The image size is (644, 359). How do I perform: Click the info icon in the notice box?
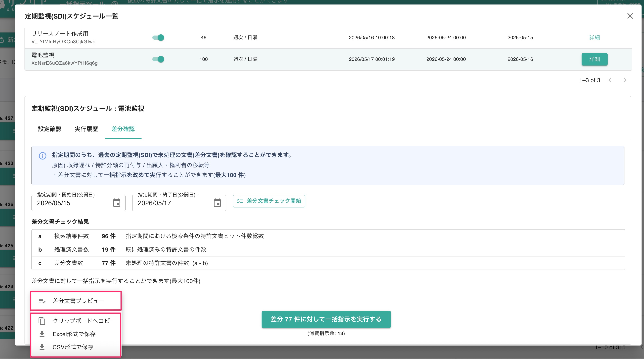(x=42, y=156)
